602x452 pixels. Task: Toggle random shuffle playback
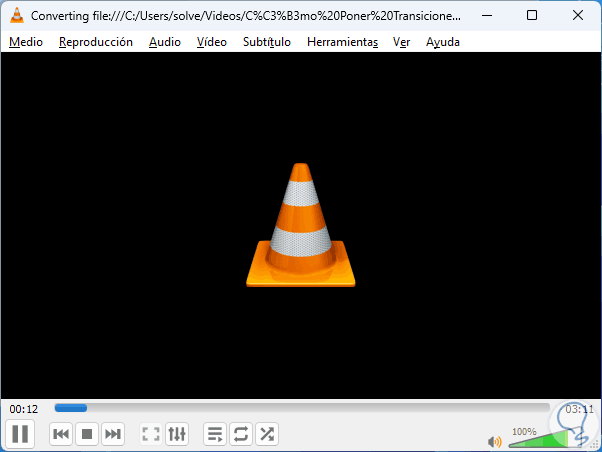click(x=267, y=434)
